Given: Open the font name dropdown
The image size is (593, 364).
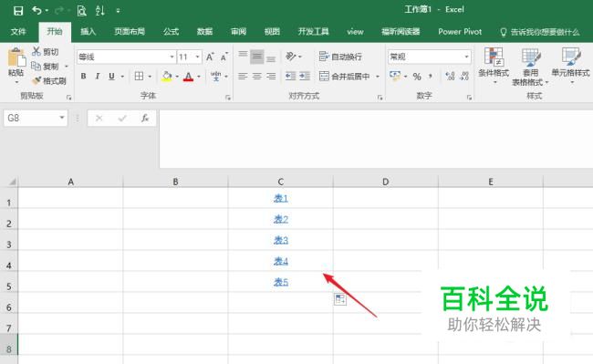Looking at the screenshot, I should (172, 57).
